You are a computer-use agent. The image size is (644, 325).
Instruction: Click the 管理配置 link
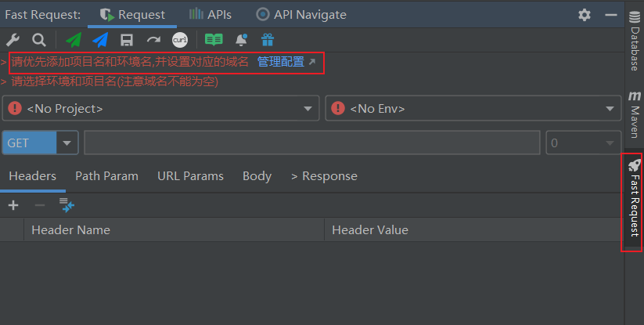click(281, 62)
